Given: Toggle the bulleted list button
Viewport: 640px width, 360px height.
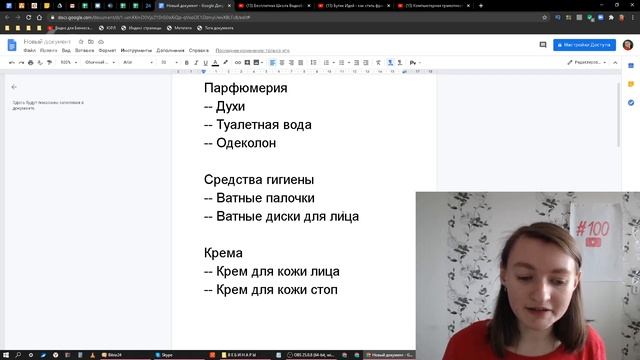Looking at the screenshot, I should coord(341,62).
